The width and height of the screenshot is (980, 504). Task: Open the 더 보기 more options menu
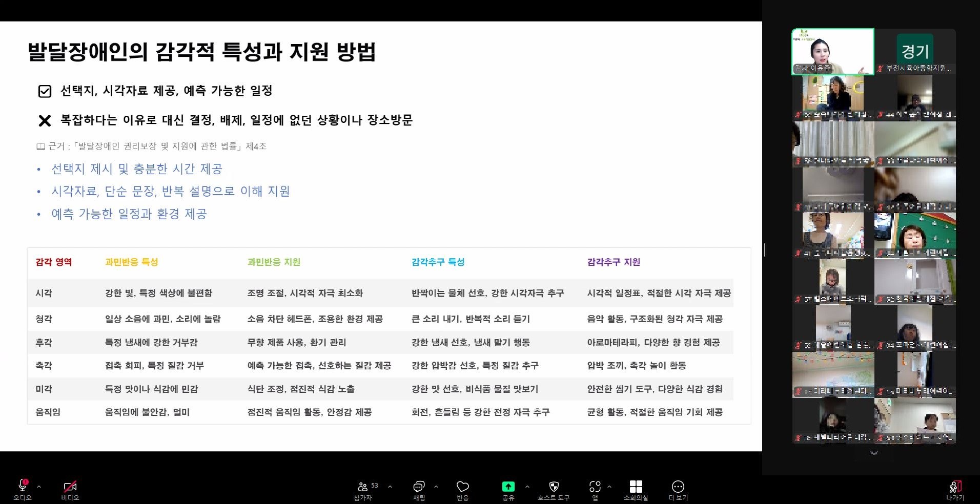678,487
